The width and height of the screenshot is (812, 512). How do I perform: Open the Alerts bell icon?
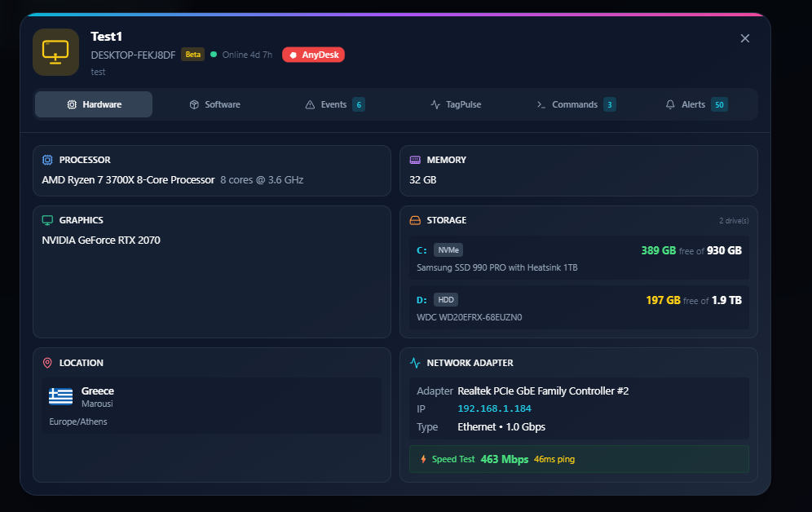pos(673,104)
